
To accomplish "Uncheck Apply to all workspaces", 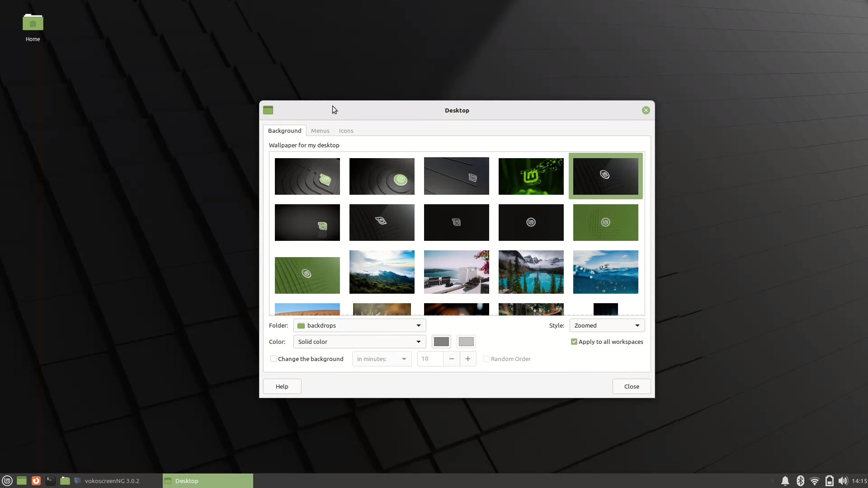I will [x=574, y=342].
